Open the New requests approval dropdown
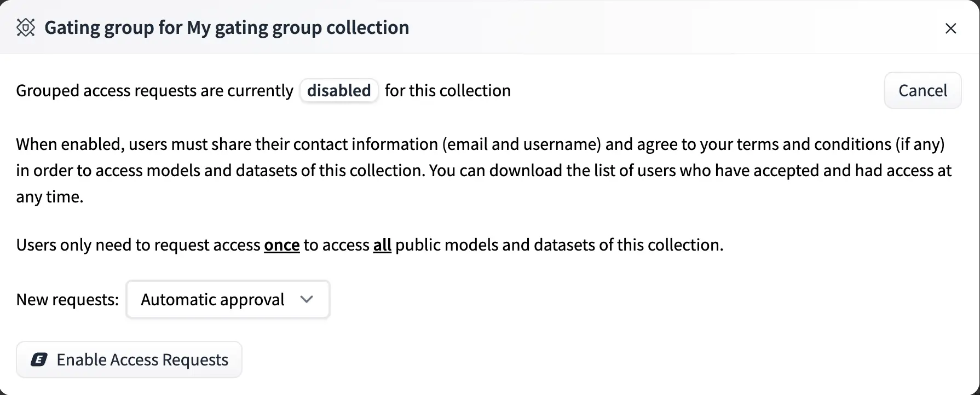Viewport: 980px width, 395px height. [227, 299]
